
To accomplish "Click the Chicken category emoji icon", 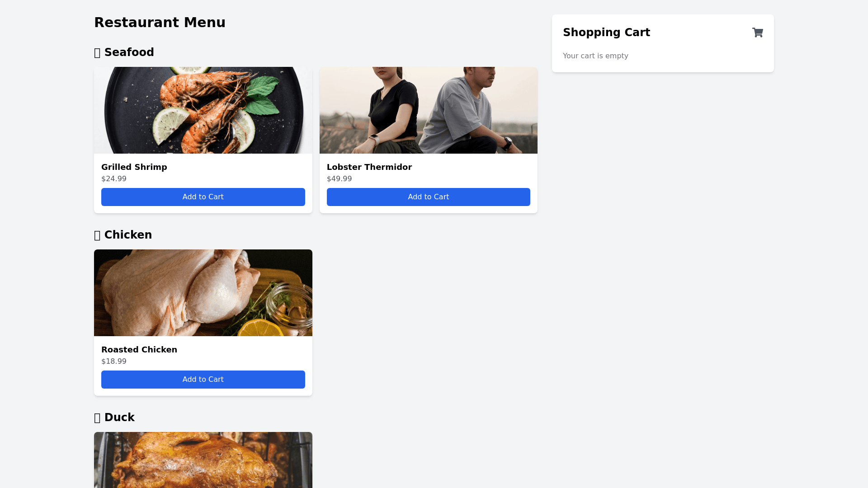I will pos(97,235).
